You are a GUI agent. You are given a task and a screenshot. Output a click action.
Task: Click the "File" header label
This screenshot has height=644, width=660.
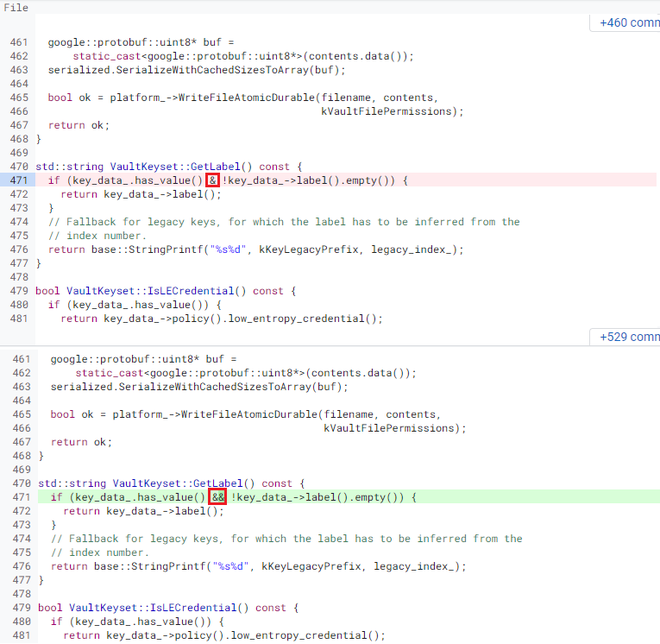17,7
